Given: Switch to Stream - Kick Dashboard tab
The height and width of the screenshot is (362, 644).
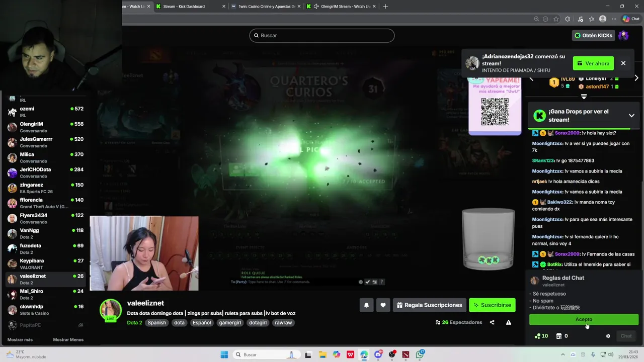Looking at the screenshot, I should point(191,7).
